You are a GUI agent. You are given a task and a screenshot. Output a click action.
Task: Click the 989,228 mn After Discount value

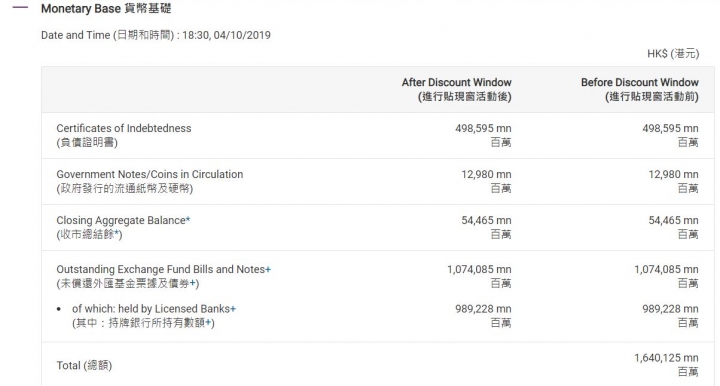point(483,309)
